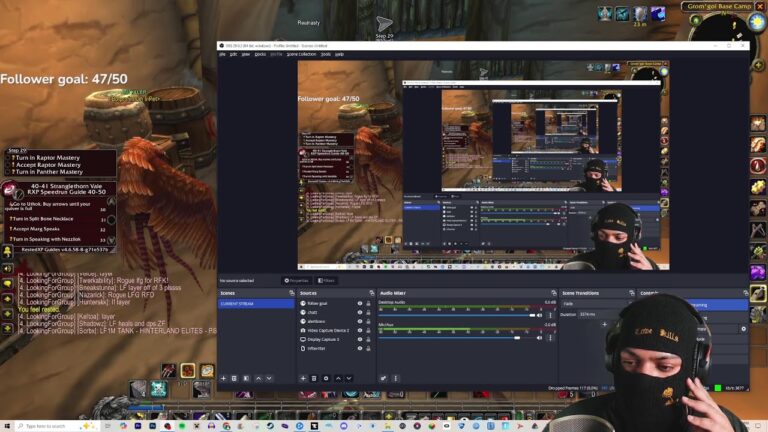Move the source up in the Sources list
This screenshot has height=432, width=768.
click(338, 378)
